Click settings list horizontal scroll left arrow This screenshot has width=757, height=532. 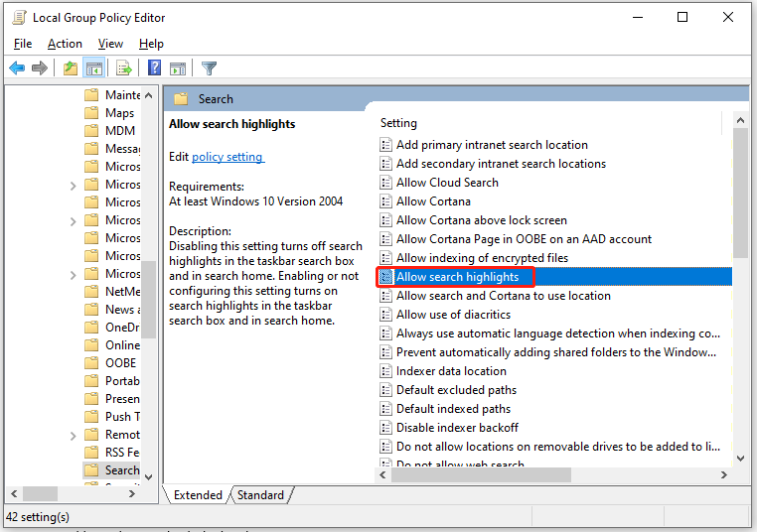point(382,475)
